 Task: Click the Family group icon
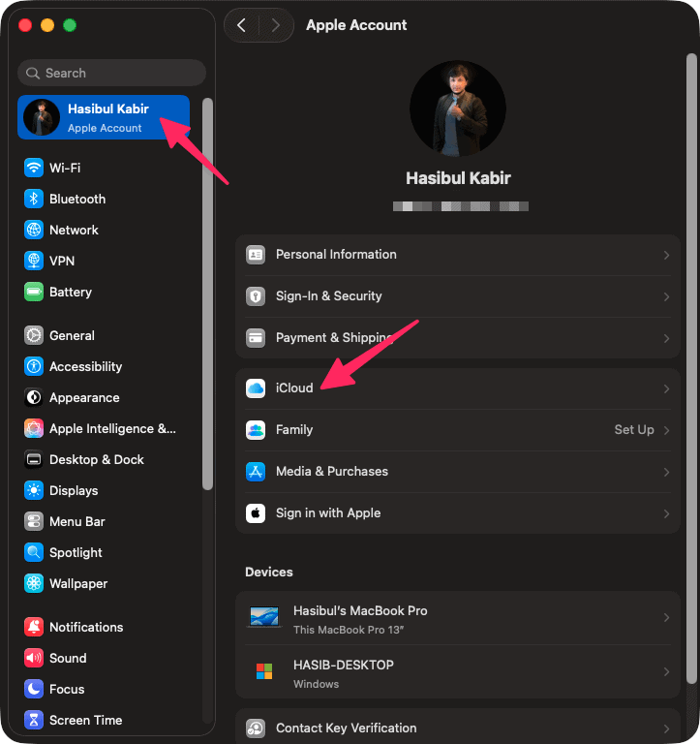pos(256,430)
